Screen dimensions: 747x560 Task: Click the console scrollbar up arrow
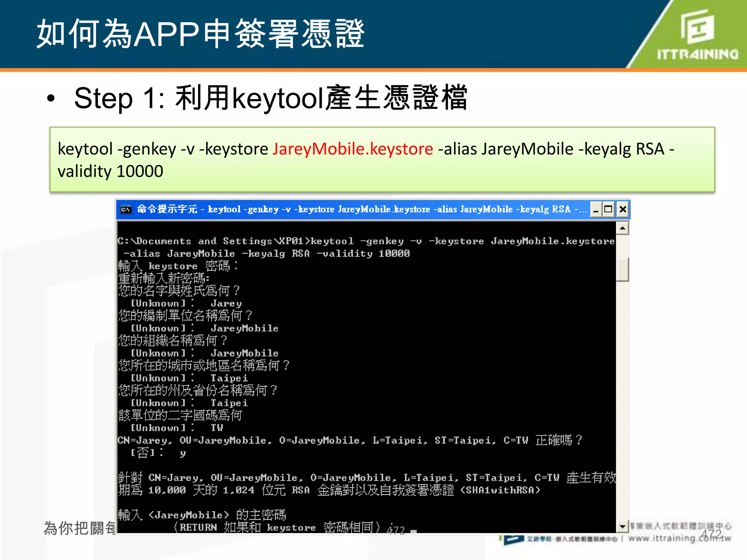(x=622, y=228)
